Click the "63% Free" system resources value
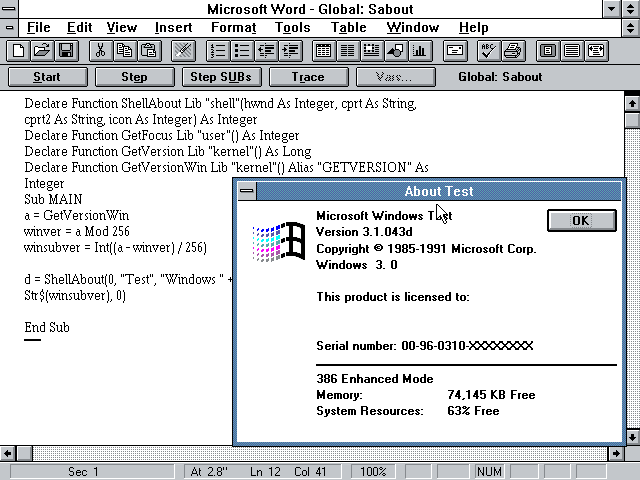The height and width of the screenshot is (480, 640). point(473,411)
